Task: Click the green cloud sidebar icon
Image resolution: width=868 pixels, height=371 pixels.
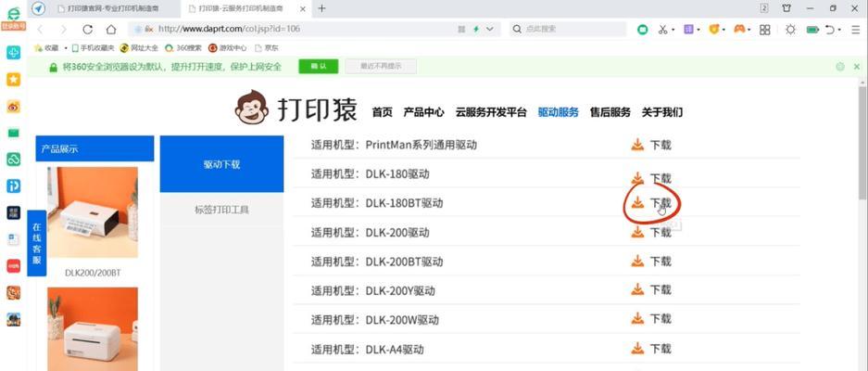Action: (13, 160)
